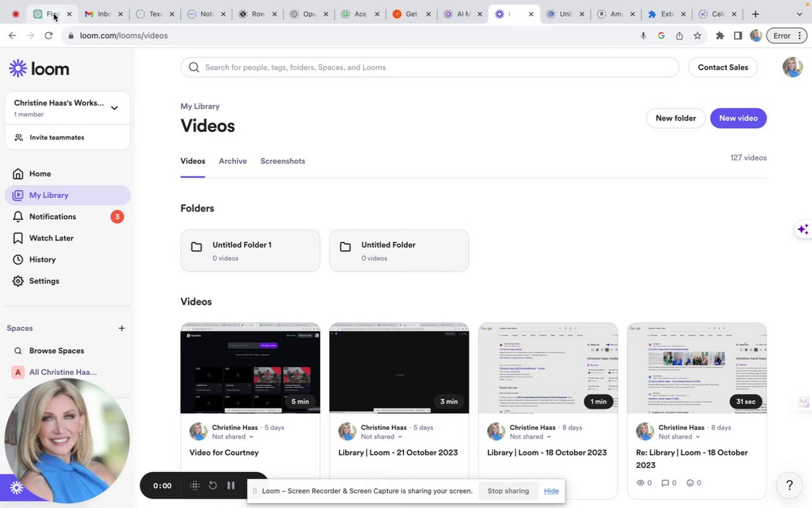Reload the page in the browser
812x508 pixels.
(48, 36)
